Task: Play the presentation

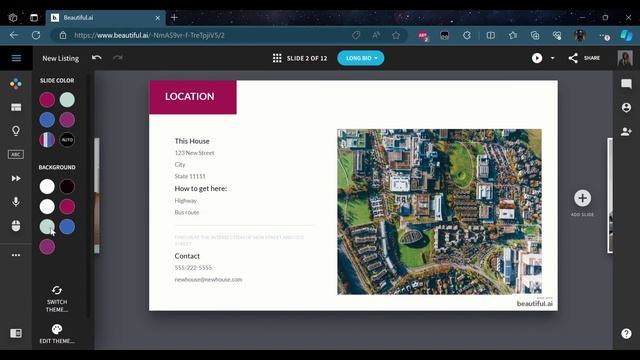Action: tap(537, 58)
